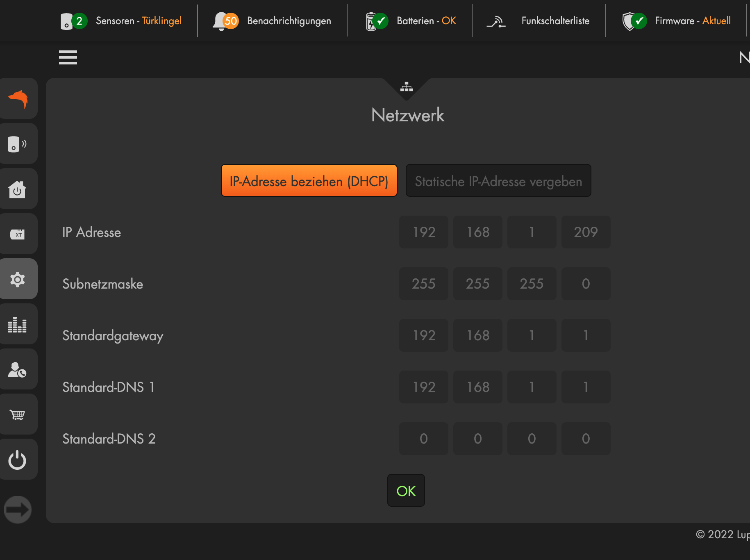
Task: Open the statistics bar chart icon
Action: (x=17, y=324)
